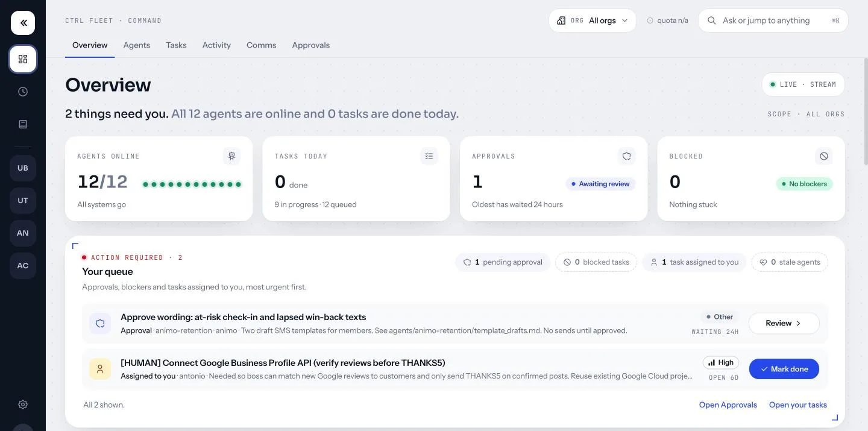This screenshot has height=431, width=868.
Task: Click the search magnifier icon
Action: click(712, 20)
